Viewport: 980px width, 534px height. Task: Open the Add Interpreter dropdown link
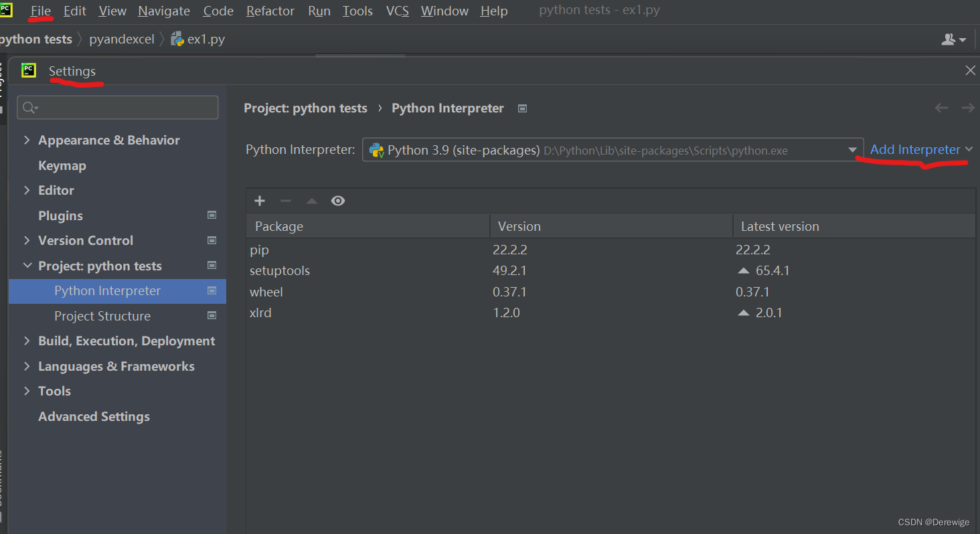(921, 149)
